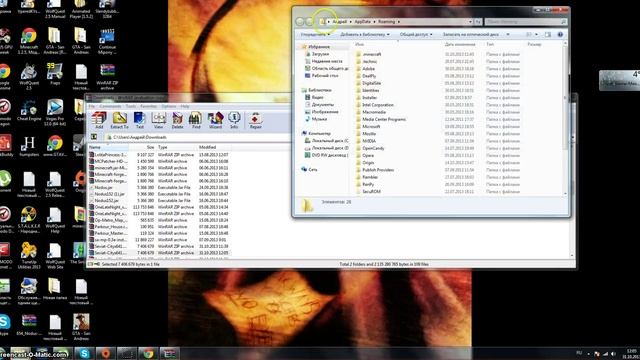The height and width of the screenshot is (360, 640).
Task: Click Skype icon in taskbar
Action: click(84, 353)
